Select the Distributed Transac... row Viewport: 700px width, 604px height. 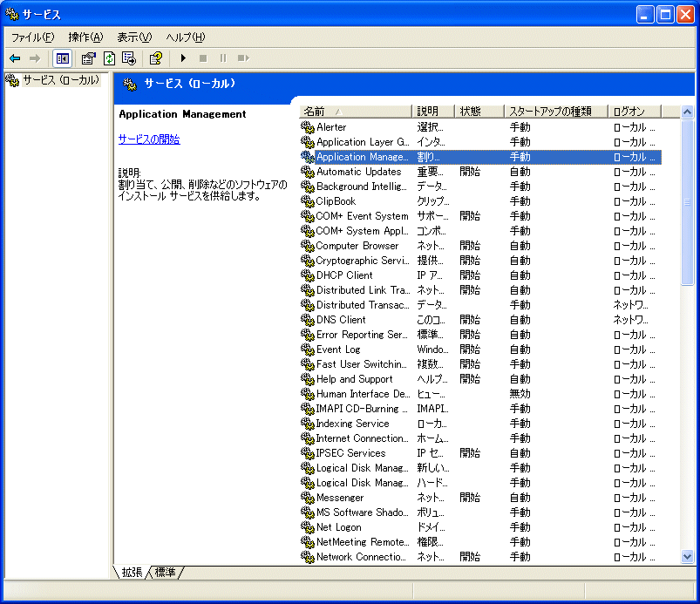pyautogui.click(x=480, y=305)
